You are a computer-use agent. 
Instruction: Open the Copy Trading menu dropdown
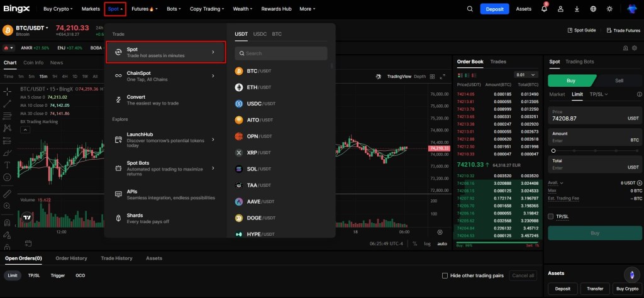[207, 9]
